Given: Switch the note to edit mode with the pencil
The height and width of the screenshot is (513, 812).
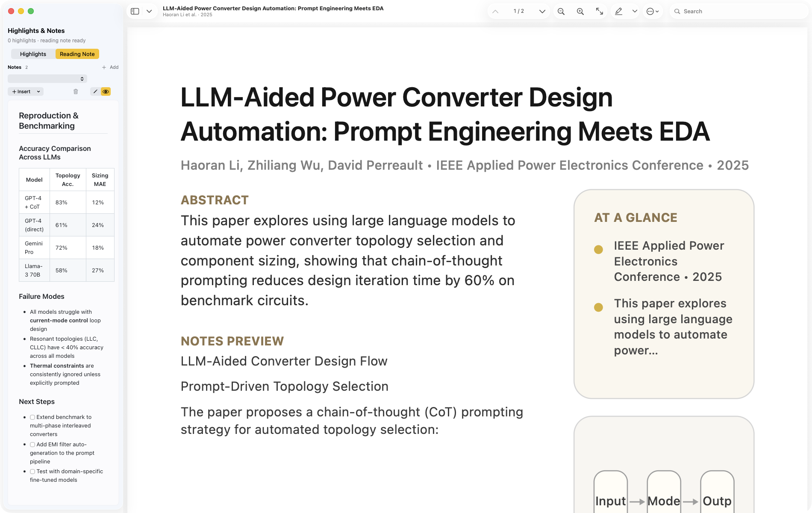Looking at the screenshot, I should coord(95,91).
